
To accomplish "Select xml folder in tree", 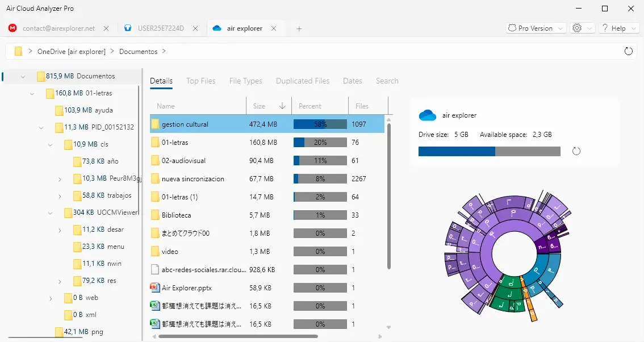I will coord(81,315).
